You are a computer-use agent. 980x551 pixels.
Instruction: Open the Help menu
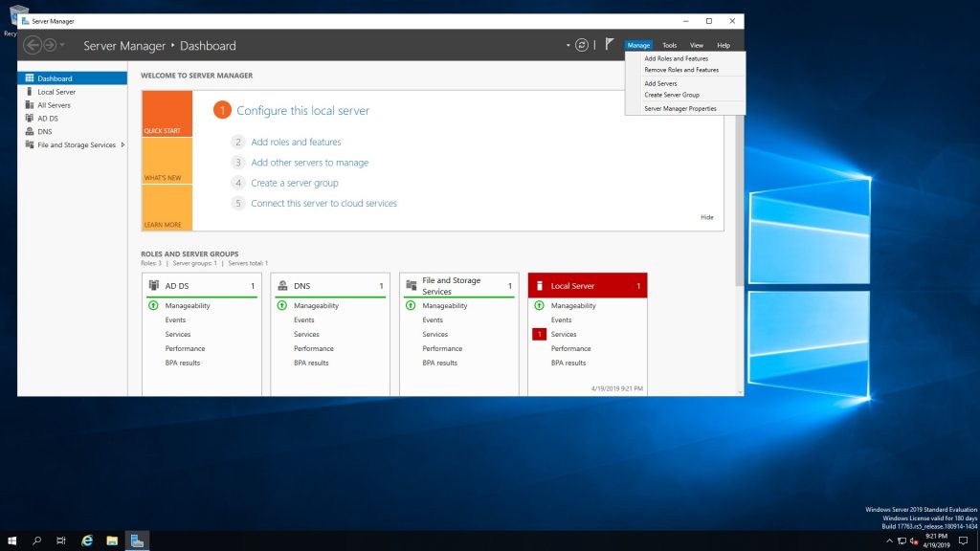724,45
